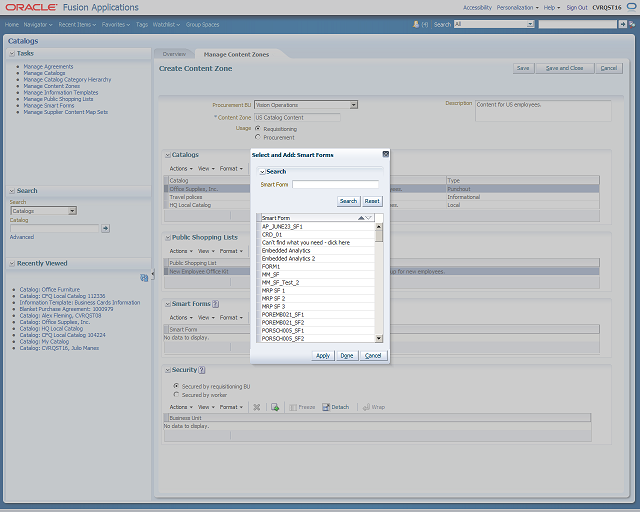The height and width of the screenshot is (512, 640).
Task: Open the Procurement BU dropdown
Action: 353,105
